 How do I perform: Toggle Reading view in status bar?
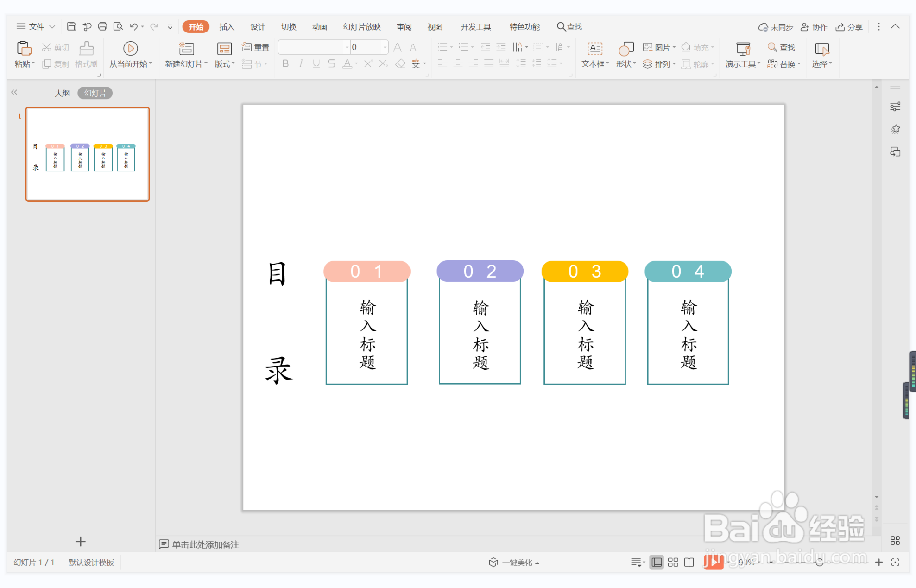click(x=689, y=562)
